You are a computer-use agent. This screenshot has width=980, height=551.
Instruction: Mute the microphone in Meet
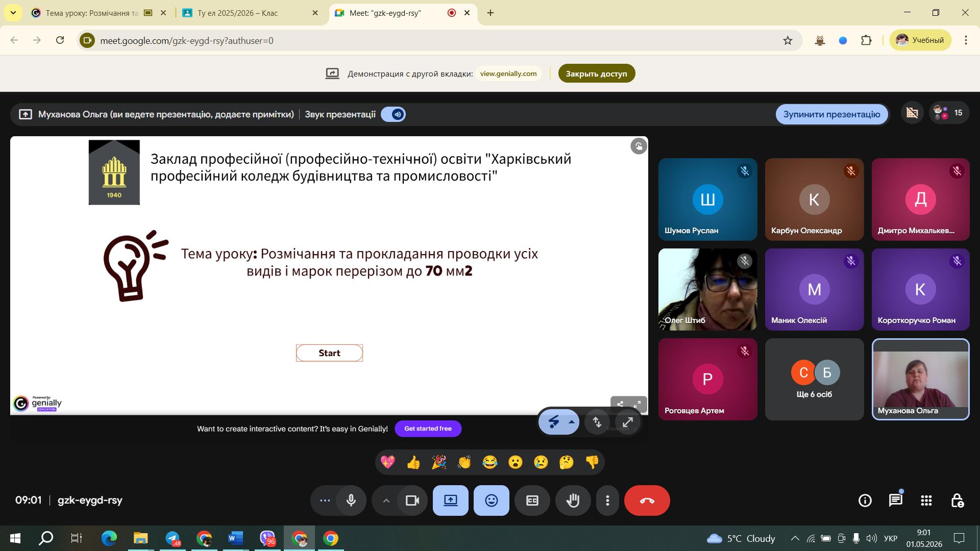[351, 500]
